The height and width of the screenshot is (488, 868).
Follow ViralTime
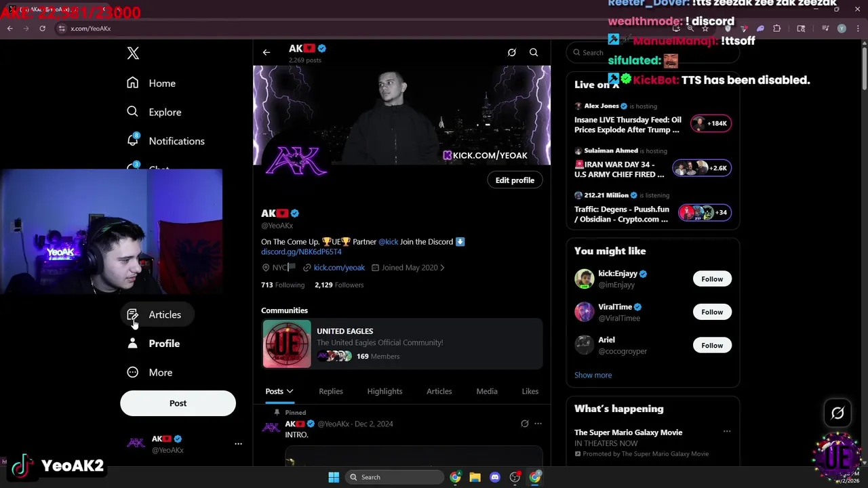[712, 312]
